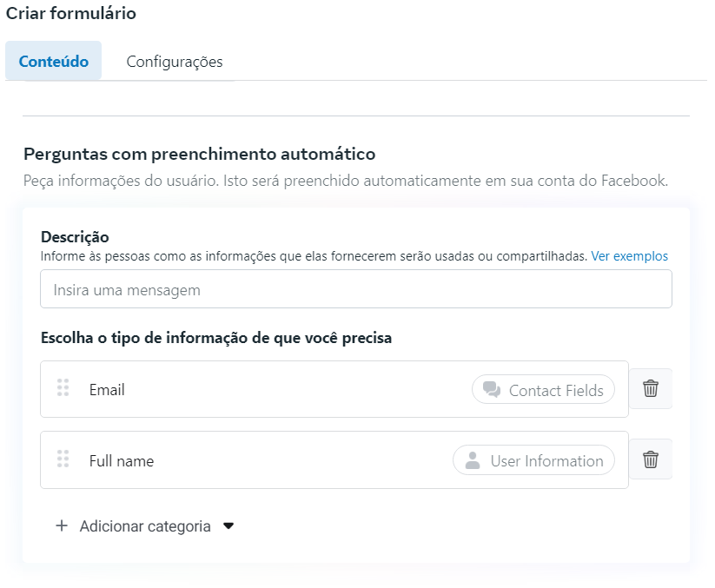
Task: Grab the drag handle for Email
Action: click(63, 388)
